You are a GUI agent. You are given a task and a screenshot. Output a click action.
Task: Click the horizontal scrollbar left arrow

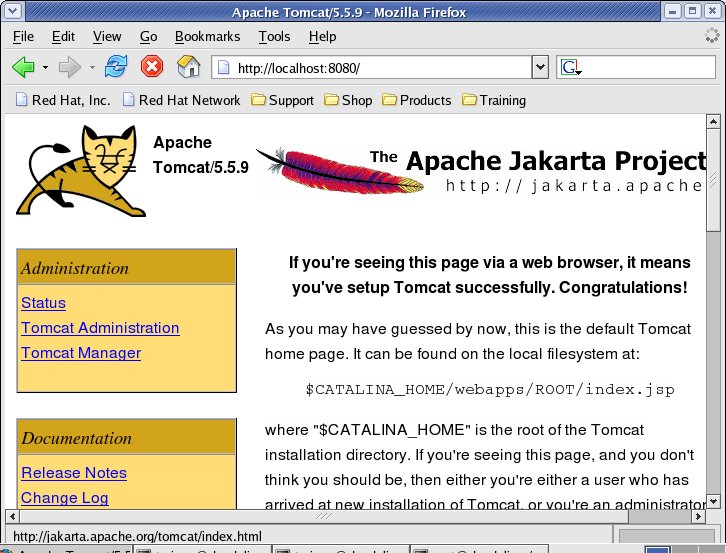(12, 515)
